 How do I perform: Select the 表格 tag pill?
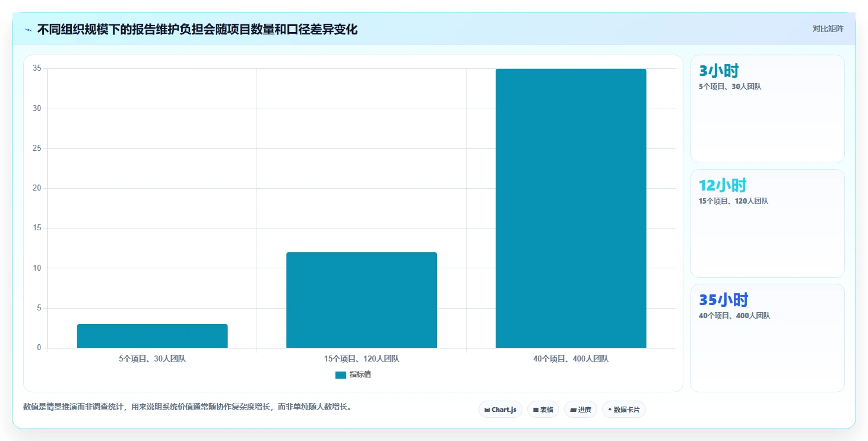(543, 410)
